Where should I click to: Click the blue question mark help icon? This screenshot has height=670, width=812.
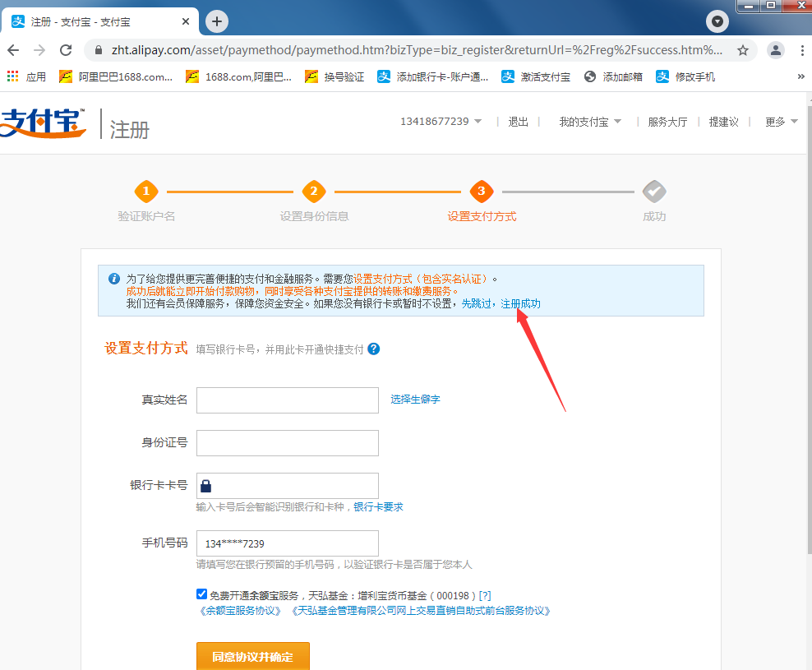coord(373,349)
